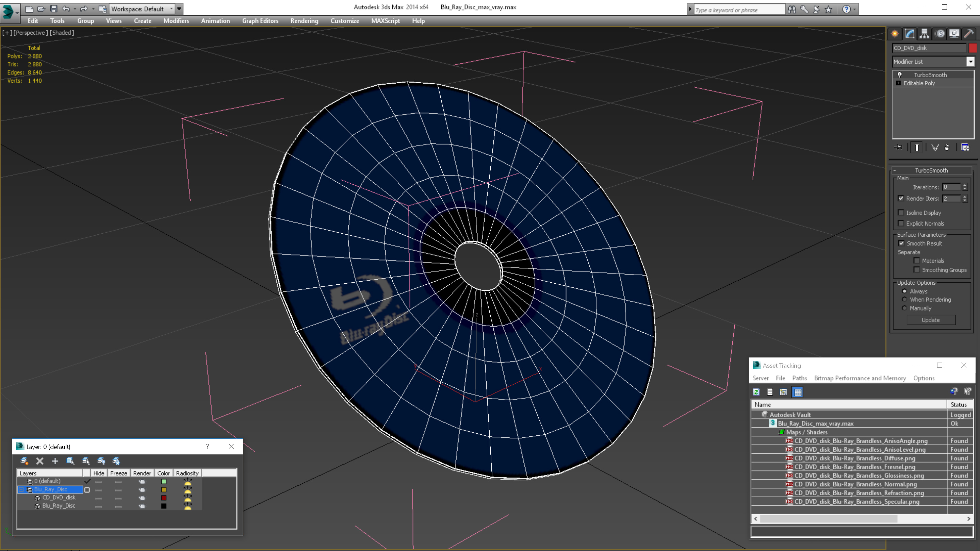Decrease Render Iters spinner down arrow
Screen dimensions: 980x551
964,200
